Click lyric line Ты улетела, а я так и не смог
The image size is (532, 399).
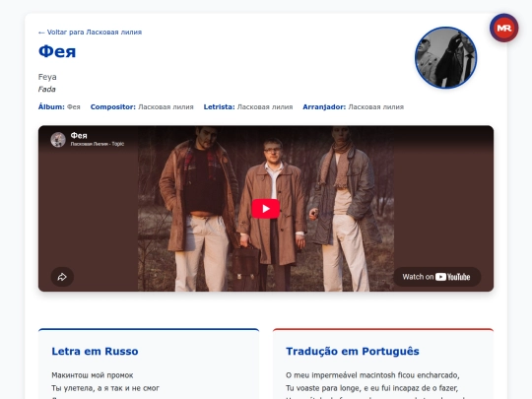(105, 388)
